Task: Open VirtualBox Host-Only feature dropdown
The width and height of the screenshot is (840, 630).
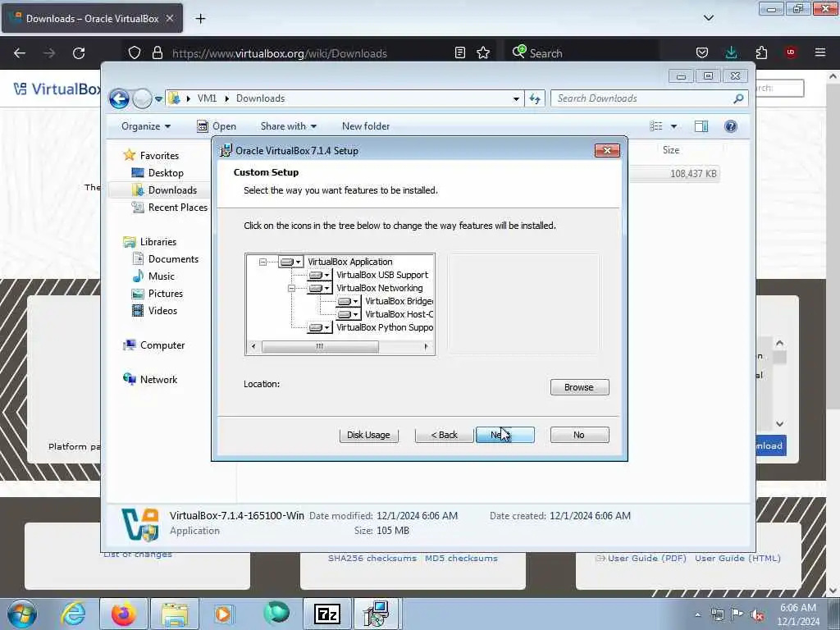Action: 348,314
